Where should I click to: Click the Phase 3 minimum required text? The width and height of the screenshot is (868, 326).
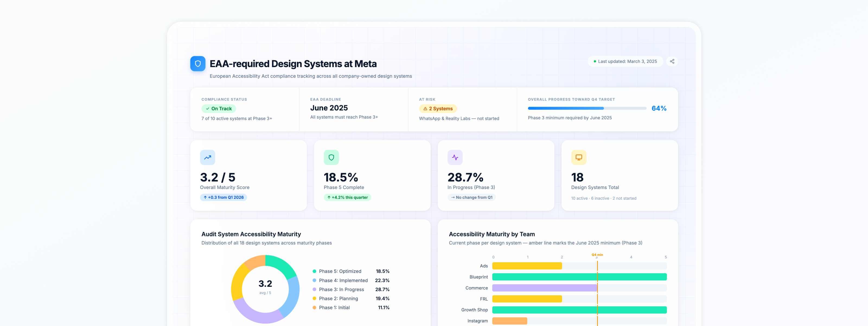click(x=569, y=118)
